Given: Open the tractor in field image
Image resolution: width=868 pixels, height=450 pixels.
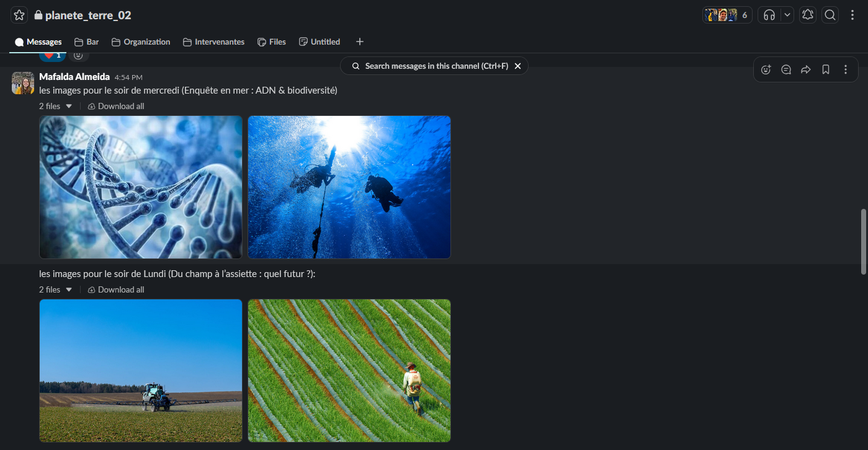Looking at the screenshot, I should 141,371.
